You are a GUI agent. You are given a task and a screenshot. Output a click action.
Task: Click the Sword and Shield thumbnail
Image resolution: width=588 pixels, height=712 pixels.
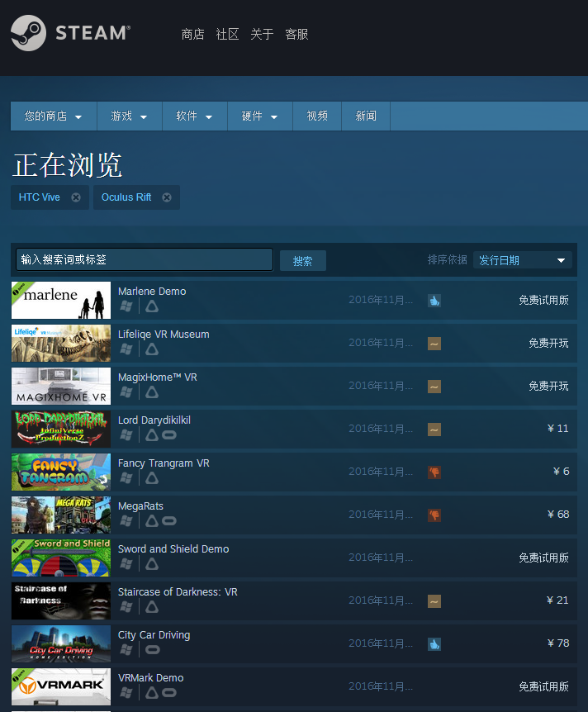click(61, 558)
